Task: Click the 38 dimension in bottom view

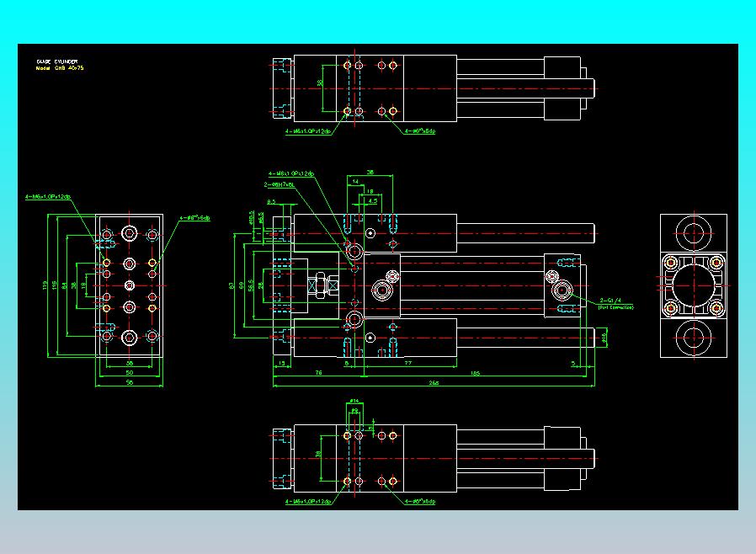Action: click(x=317, y=454)
